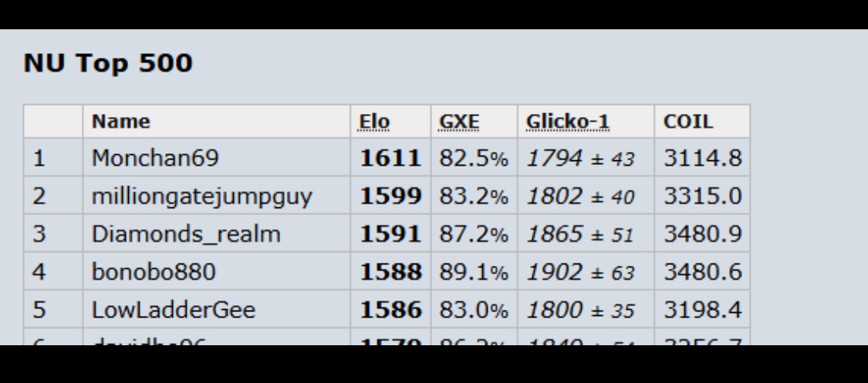Select player milliongatejumpguy
868x383 pixels.
(x=202, y=197)
